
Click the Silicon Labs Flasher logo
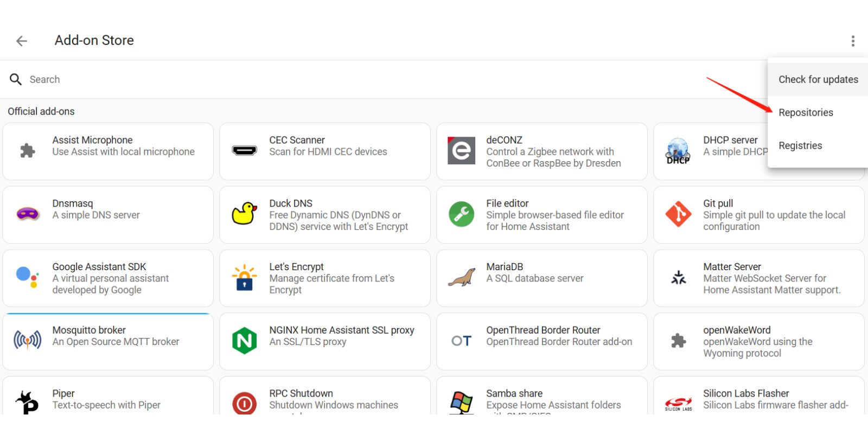pos(678,404)
